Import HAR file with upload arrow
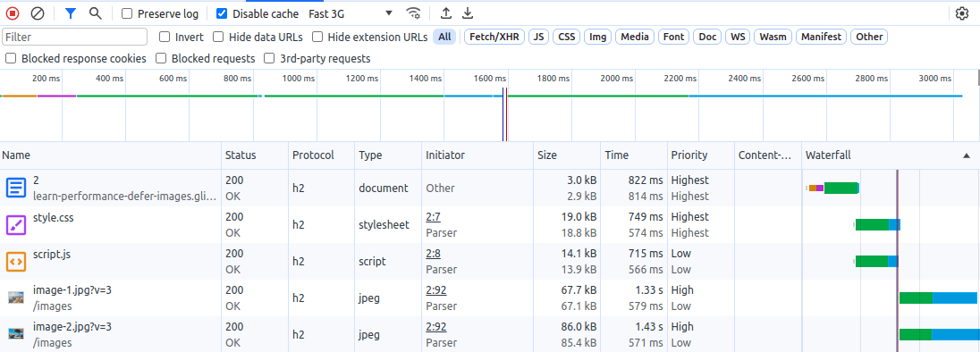 coord(445,13)
